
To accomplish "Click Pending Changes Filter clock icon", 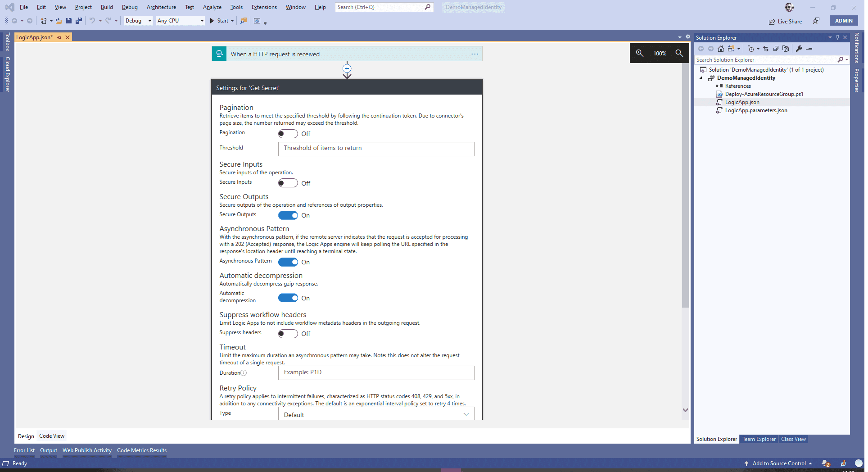I will (x=751, y=49).
